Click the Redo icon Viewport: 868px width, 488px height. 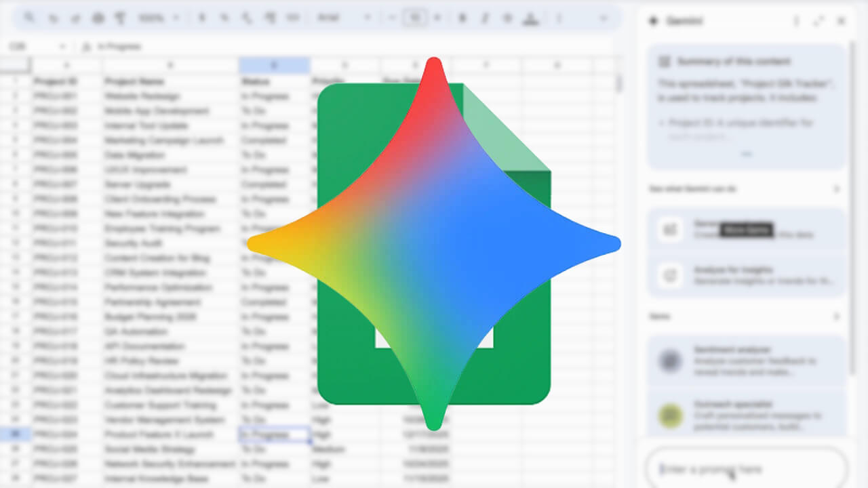(x=75, y=18)
